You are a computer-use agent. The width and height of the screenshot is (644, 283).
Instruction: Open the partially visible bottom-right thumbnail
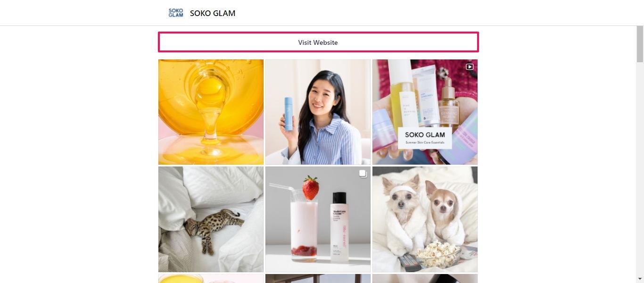pyautogui.click(x=425, y=278)
